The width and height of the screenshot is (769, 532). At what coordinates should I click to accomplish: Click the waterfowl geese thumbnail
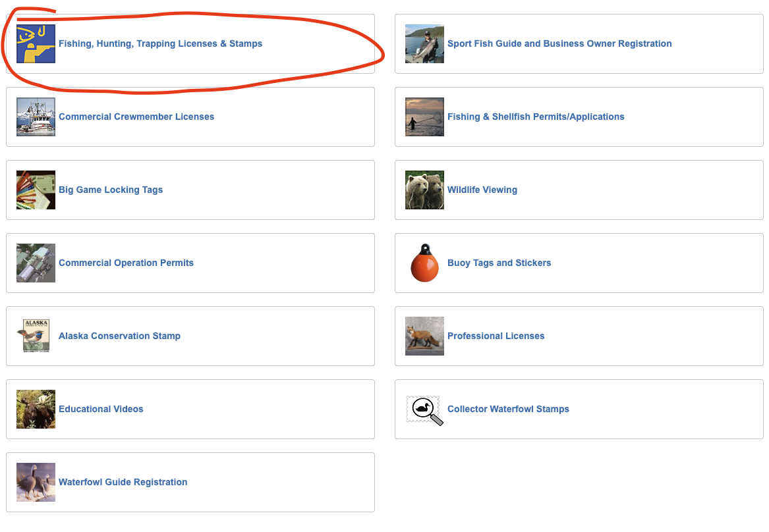pyautogui.click(x=36, y=483)
